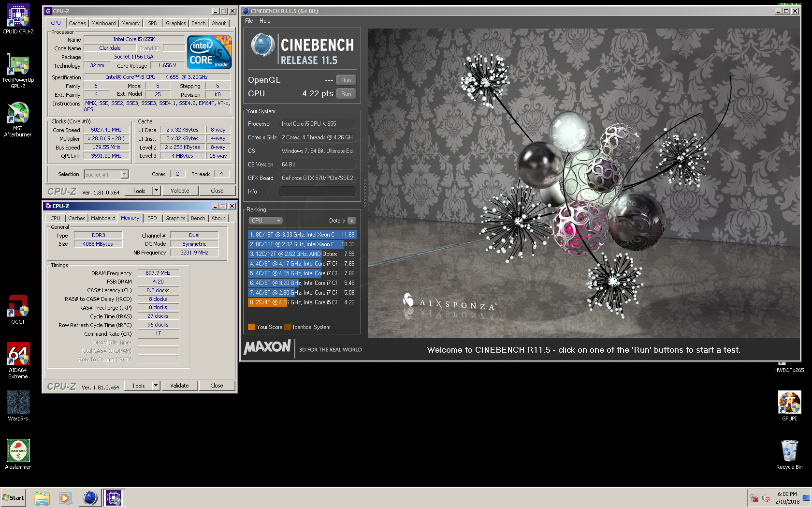Click the rendered scene preview image
Screen dimensions: 812x508
(583, 183)
